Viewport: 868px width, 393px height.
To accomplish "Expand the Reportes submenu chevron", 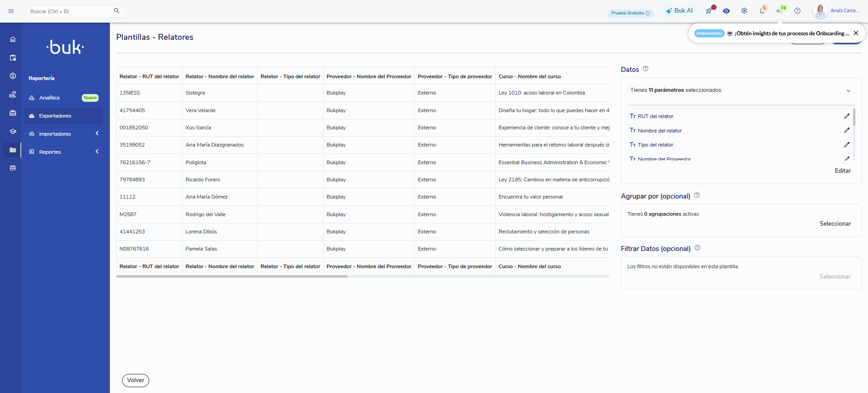I will (x=97, y=152).
